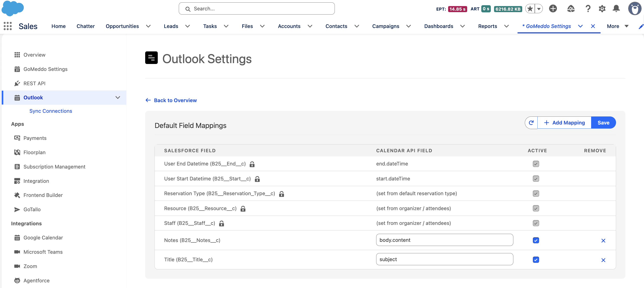
Task: Click lock icon on Staff row
Action: point(221,223)
